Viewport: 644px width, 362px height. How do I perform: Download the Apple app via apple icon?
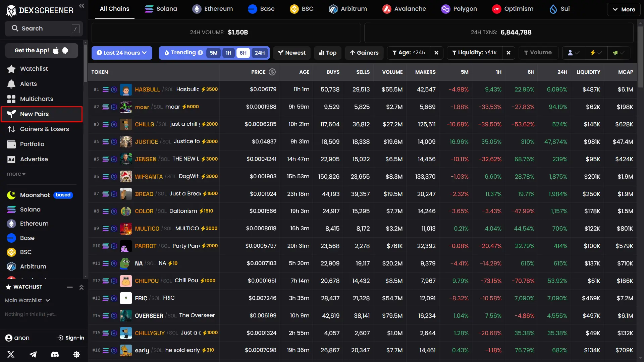point(56,51)
